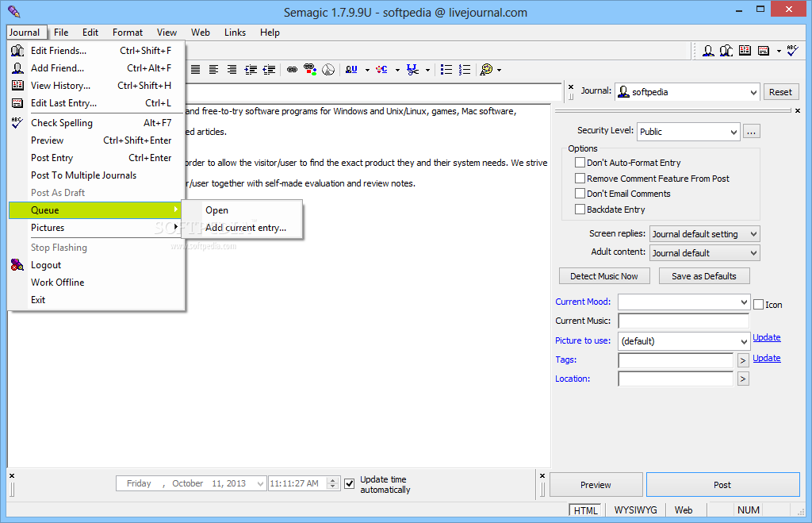Click the Preview button at bottom
Screen dimensions: 812x523
coord(596,485)
